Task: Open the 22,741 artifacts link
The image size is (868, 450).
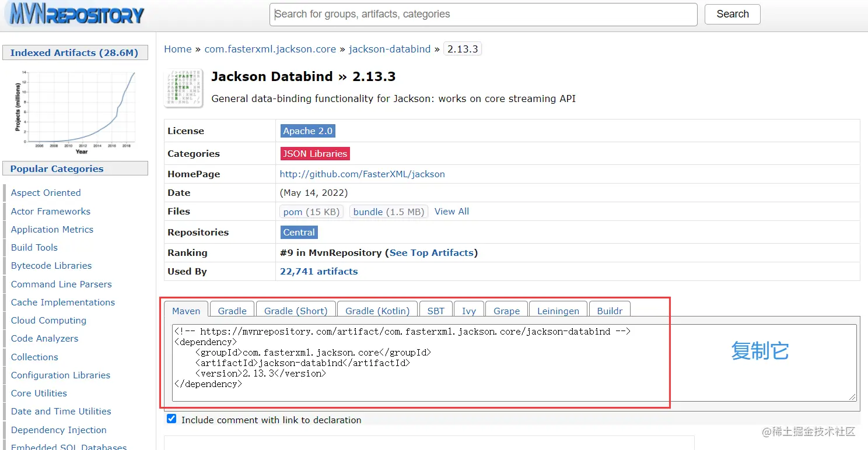Action: [x=319, y=271]
